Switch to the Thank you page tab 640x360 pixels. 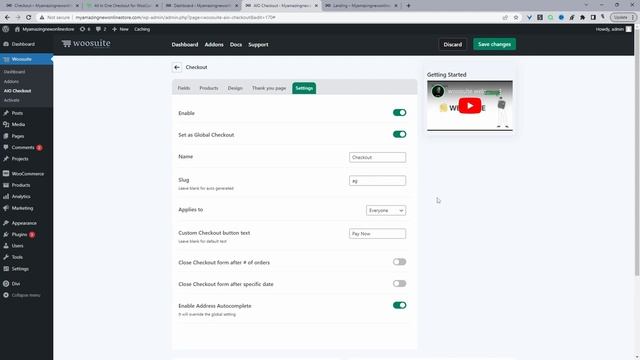[269, 88]
